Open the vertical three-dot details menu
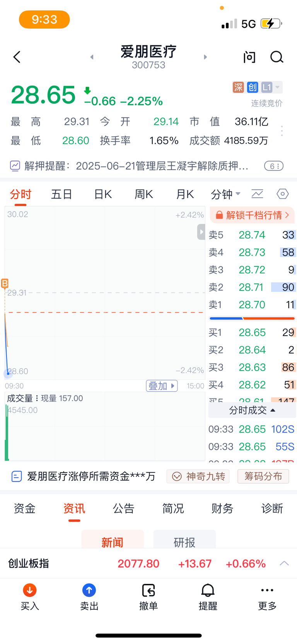Image resolution: width=297 pixels, height=644 pixels. [282, 131]
